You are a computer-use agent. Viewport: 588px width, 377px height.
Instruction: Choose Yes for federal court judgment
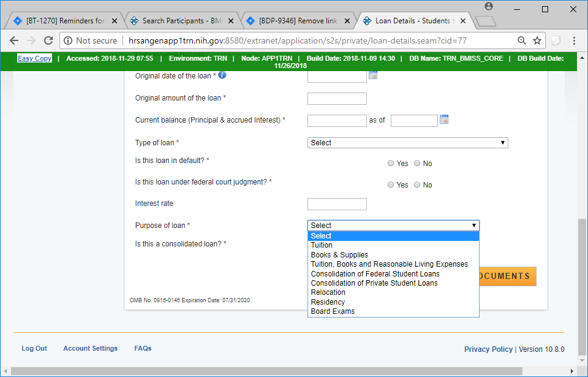coord(391,185)
